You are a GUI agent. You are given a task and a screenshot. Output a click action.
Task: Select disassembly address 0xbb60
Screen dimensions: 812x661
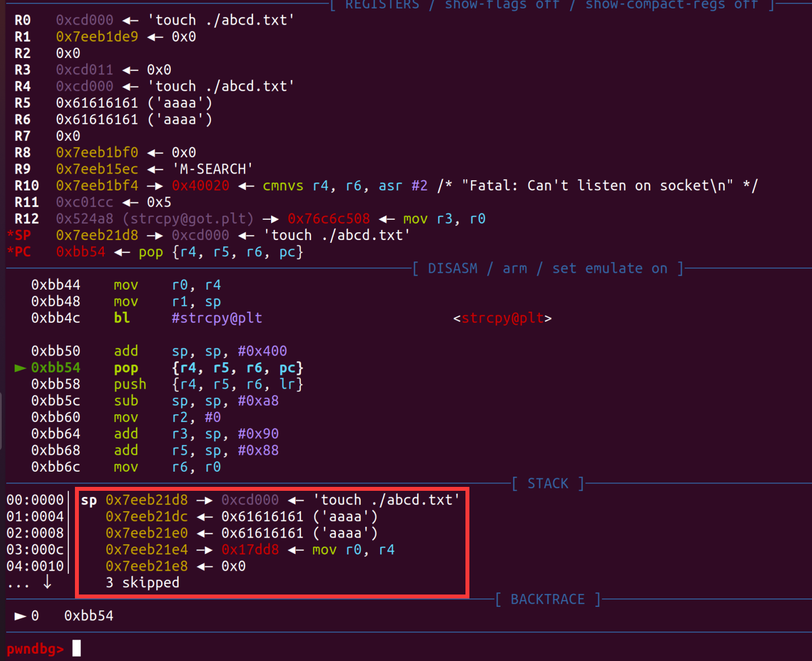point(56,418)
